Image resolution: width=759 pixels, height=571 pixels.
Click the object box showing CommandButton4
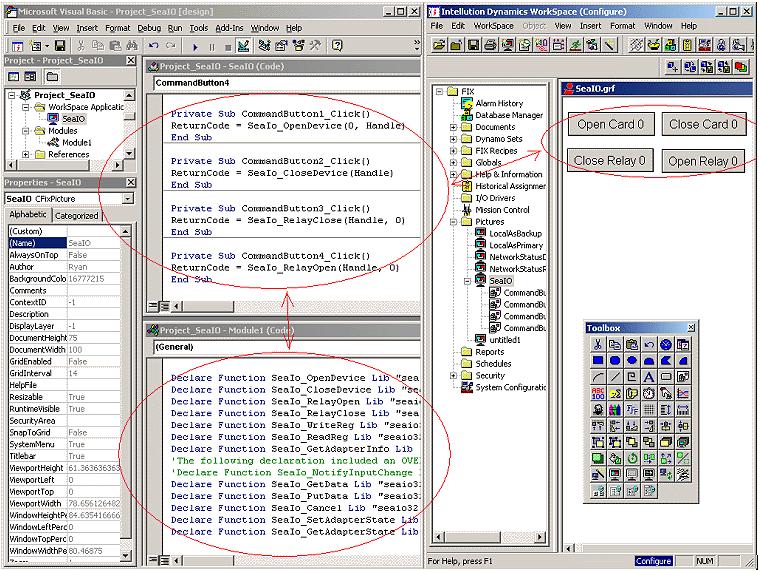[287, 83]
